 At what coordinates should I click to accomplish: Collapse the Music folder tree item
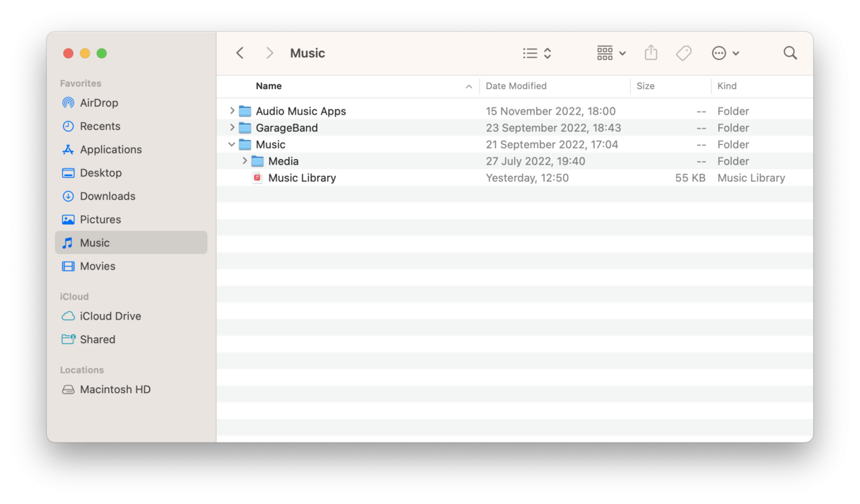click(x=232, y=144)
